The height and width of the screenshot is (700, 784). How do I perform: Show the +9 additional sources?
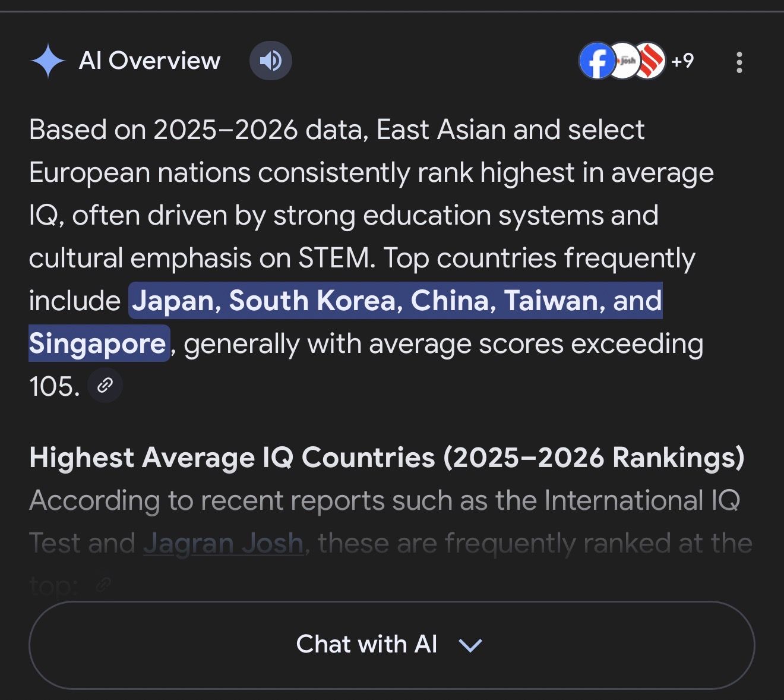(682, 61)
